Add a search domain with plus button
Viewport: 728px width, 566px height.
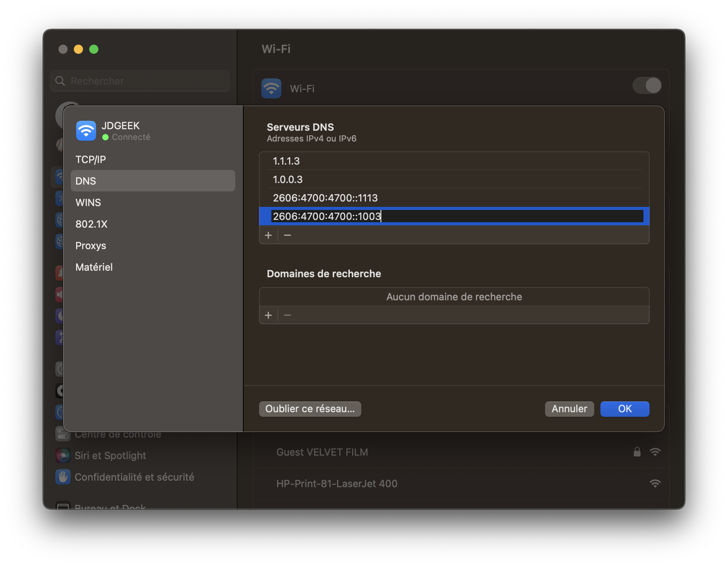click(x=268, y=315)
